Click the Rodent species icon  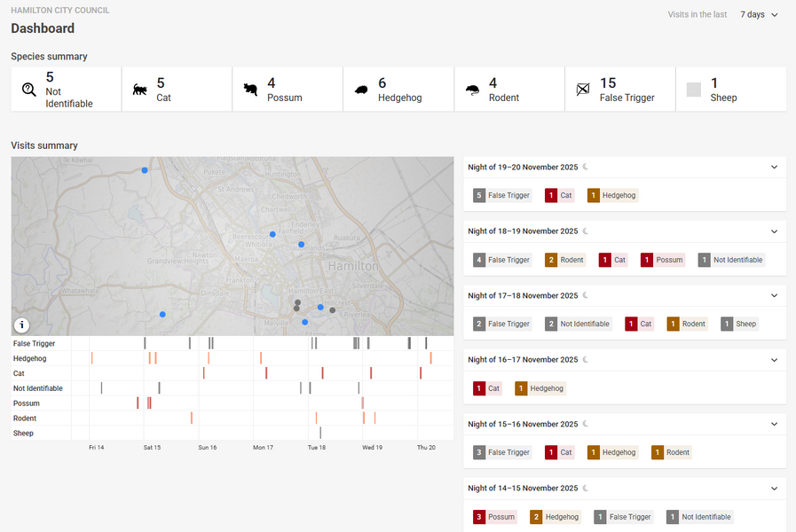(473, 90)
